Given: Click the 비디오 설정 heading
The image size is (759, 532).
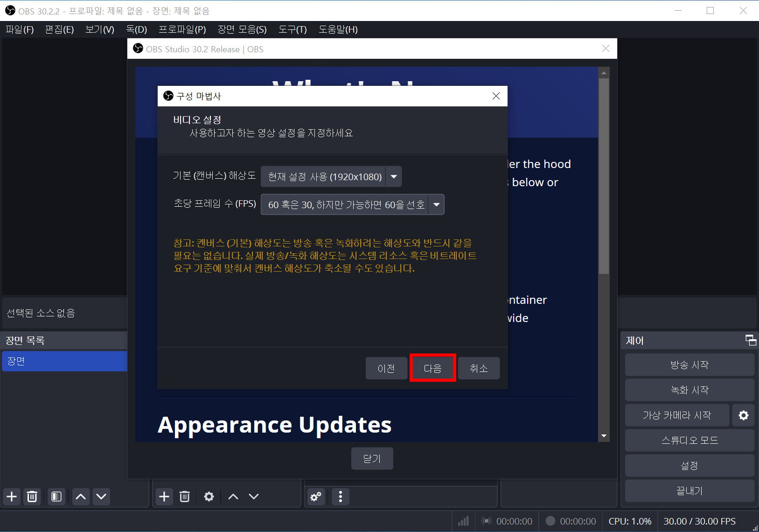Looking at the screenshot, I should click(x=197, y=120).
